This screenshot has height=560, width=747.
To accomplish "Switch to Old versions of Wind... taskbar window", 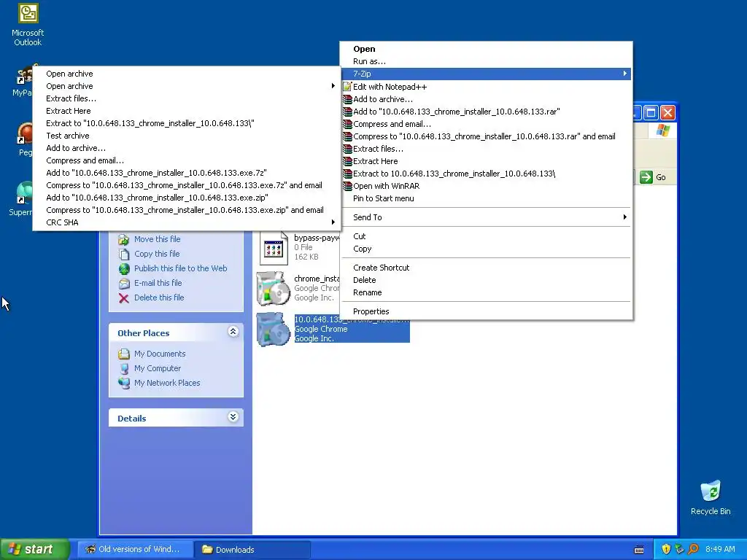I will (135, 549).
